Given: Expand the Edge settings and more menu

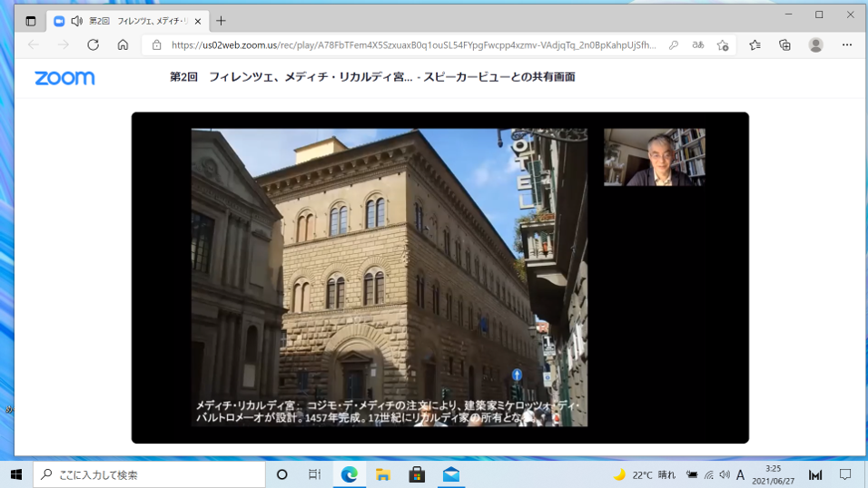Looking at the screenshot, I should [846, 44].
